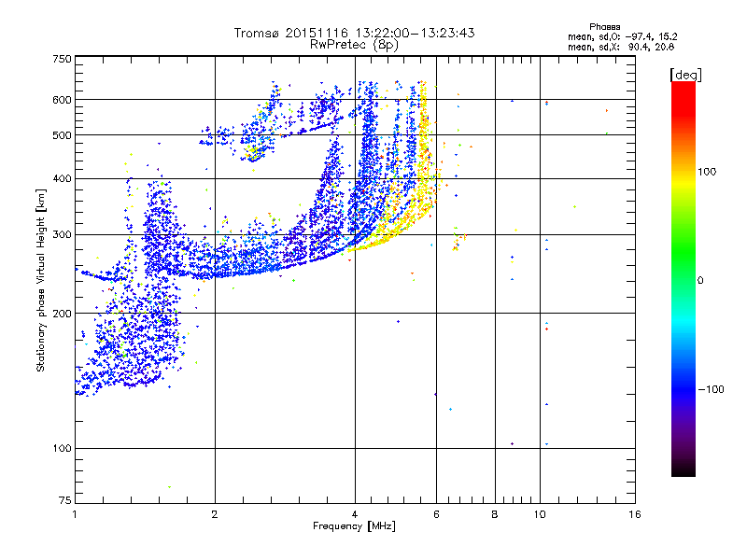The width and height of the screenshot is (747, 560).
Task: Click the phase colorbar gradient
Action: pos(684,278)
